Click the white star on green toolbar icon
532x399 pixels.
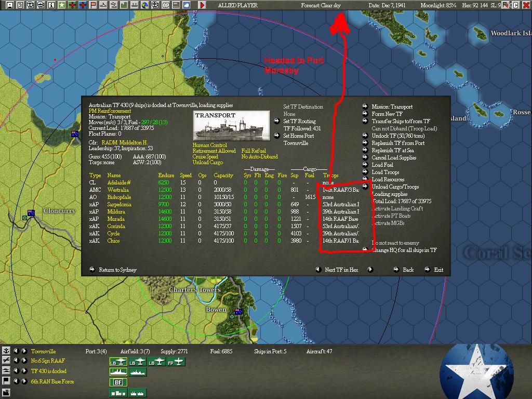click(x=61, y=5)
